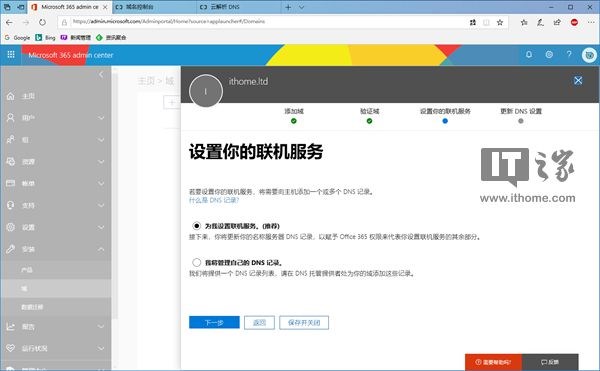Click the 主页 breadcrumb link
This screenshot has width=600, height=371.
(146, 81)
